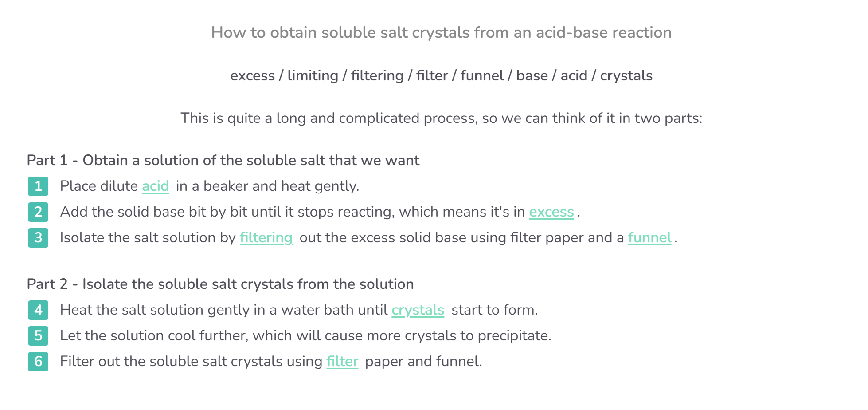Click the 'filtering' blank in step 3

tap(266, 238)
